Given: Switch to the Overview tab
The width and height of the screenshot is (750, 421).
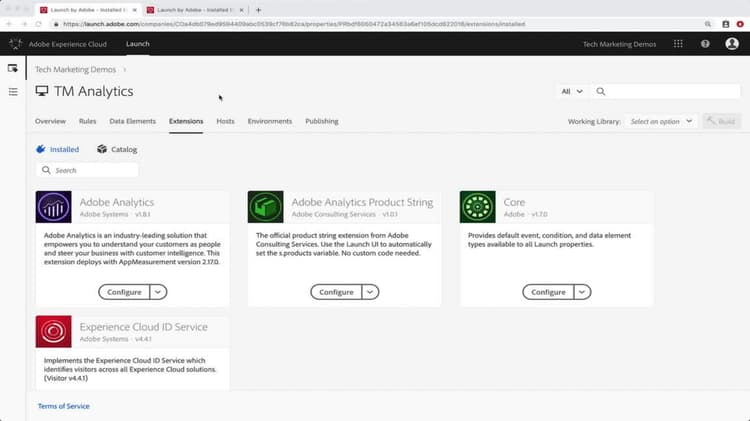Looking at the screenshot, I should coord(50,122).
